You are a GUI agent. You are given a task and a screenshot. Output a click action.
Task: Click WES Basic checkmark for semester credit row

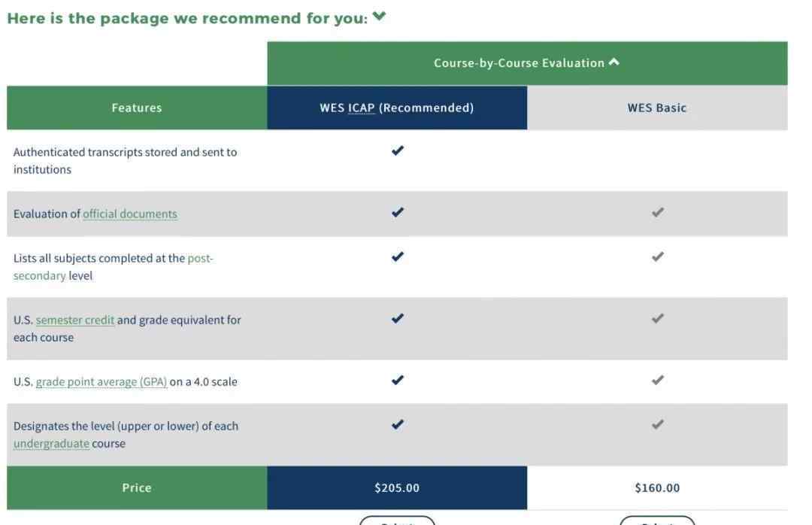pos(658,318)
